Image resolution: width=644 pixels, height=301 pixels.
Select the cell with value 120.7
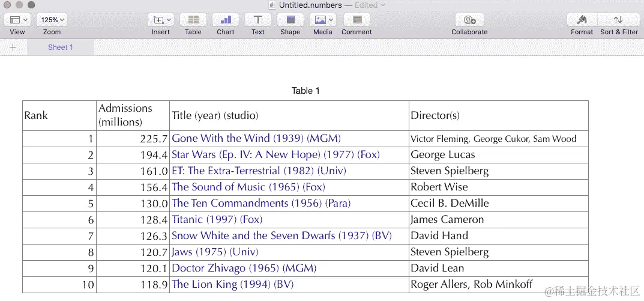pos(133,252)
